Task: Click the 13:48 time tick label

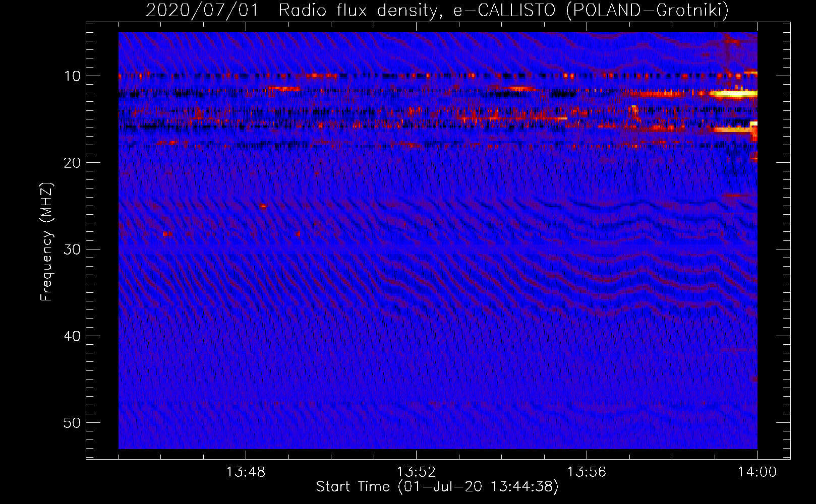Action: click(246, 472)
